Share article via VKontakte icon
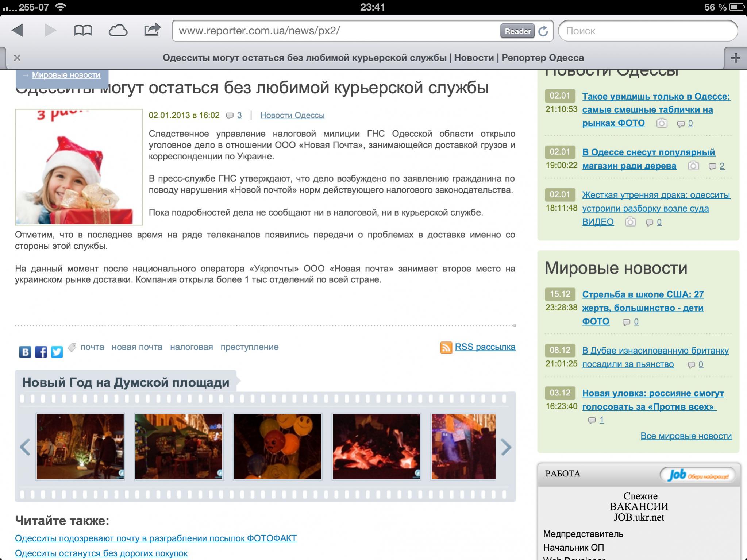Image resolution: width=747 pixels, height=560 pixels. click(x=25, y=352)
